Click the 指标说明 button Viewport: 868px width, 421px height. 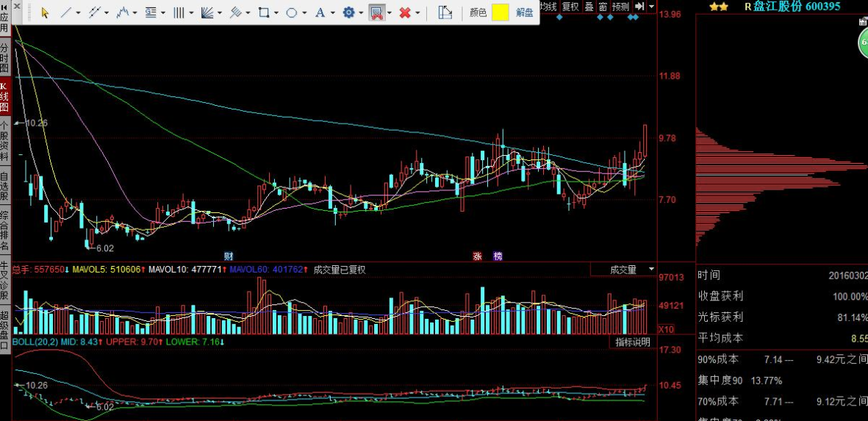click(633, 342)
